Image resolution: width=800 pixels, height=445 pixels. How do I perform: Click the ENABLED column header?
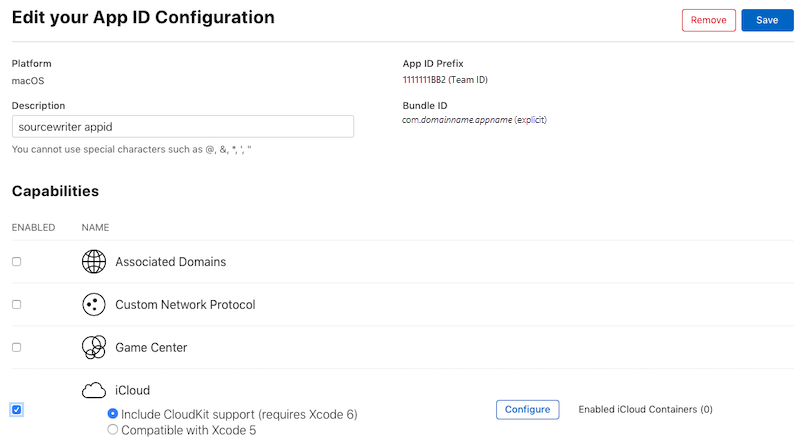[34, 228]
